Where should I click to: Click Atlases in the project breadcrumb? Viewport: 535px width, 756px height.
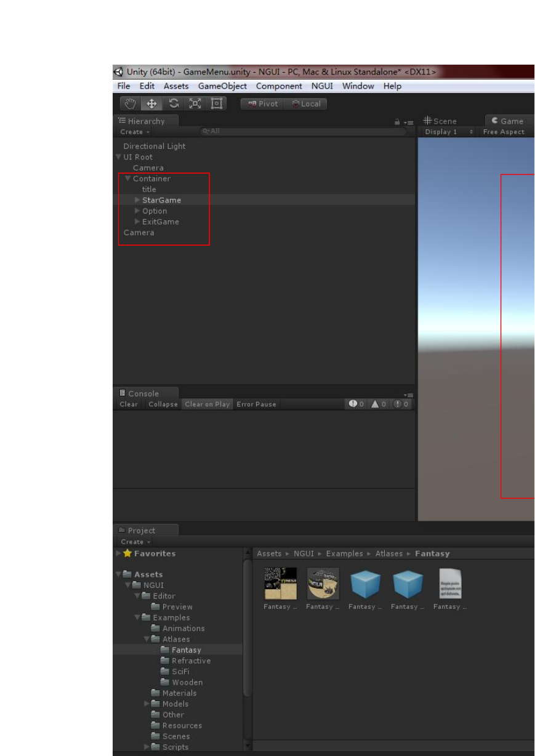click(389, 553)
